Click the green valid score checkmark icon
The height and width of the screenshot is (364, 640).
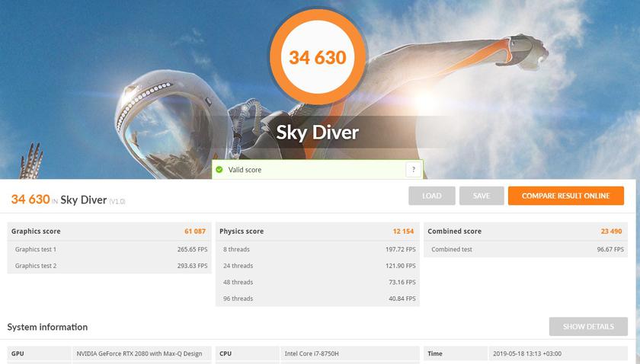pos(219,170)
